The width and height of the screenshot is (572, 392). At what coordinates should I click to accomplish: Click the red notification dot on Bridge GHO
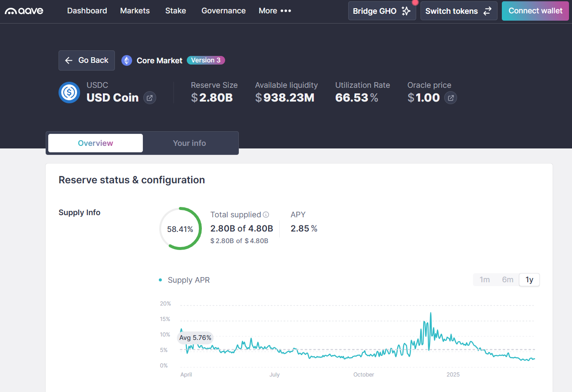pyautogui.click(x=415, y=2)
